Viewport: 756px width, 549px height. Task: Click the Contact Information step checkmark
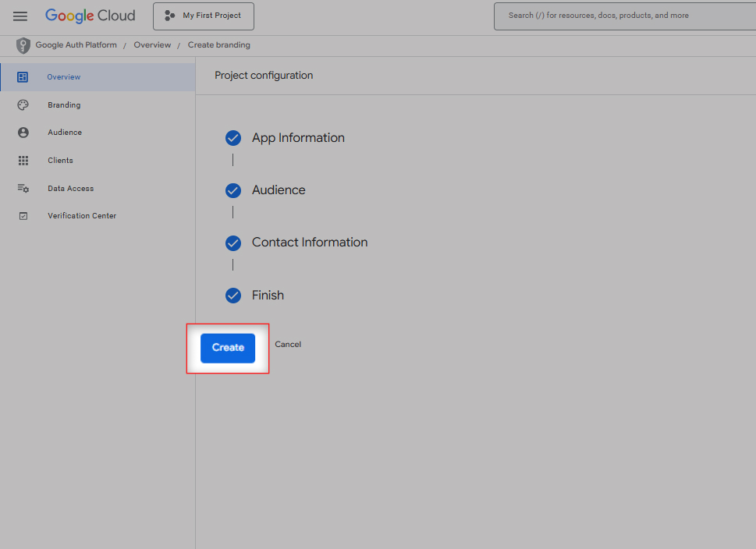(x=232, y=243)
